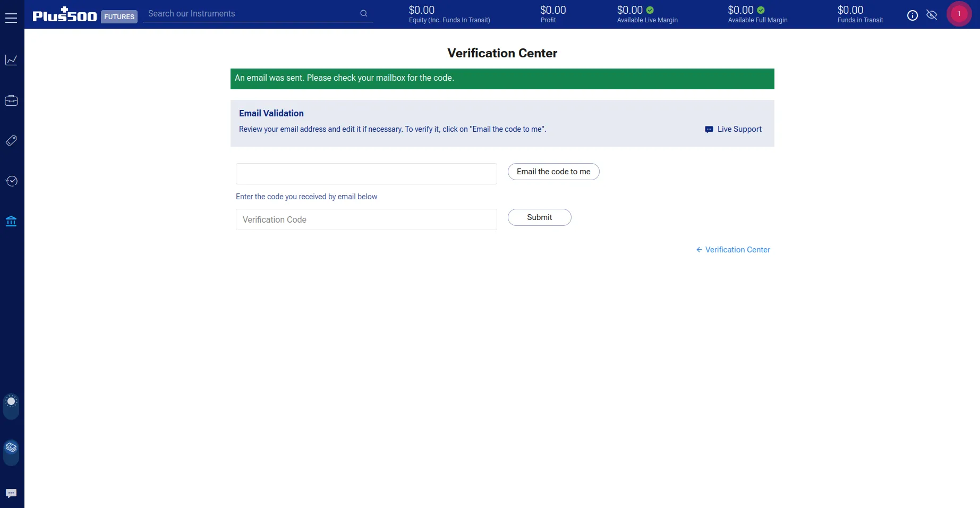
Task: Click the Available Live Margin green check
Action: 650,10
